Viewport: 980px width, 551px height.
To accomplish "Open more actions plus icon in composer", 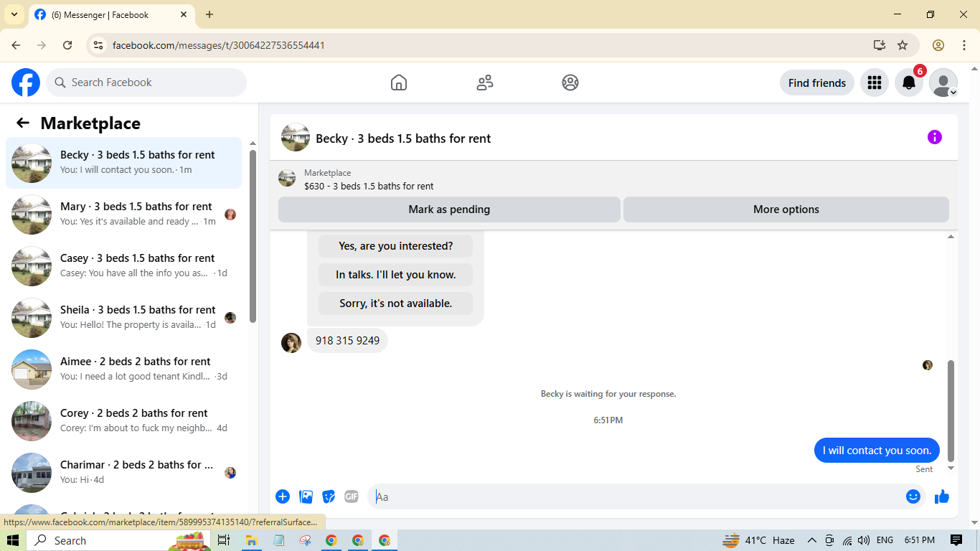I will click(283, 496).
